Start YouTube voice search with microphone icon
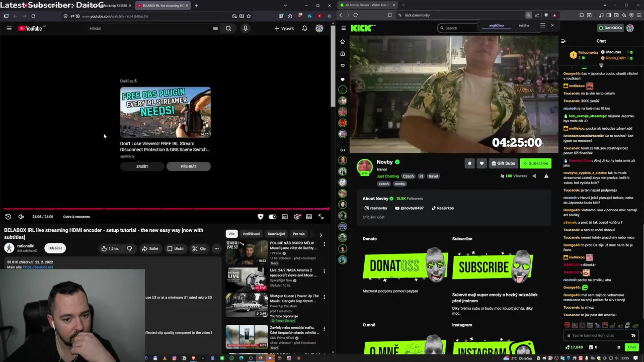 (x=246, y=28)
